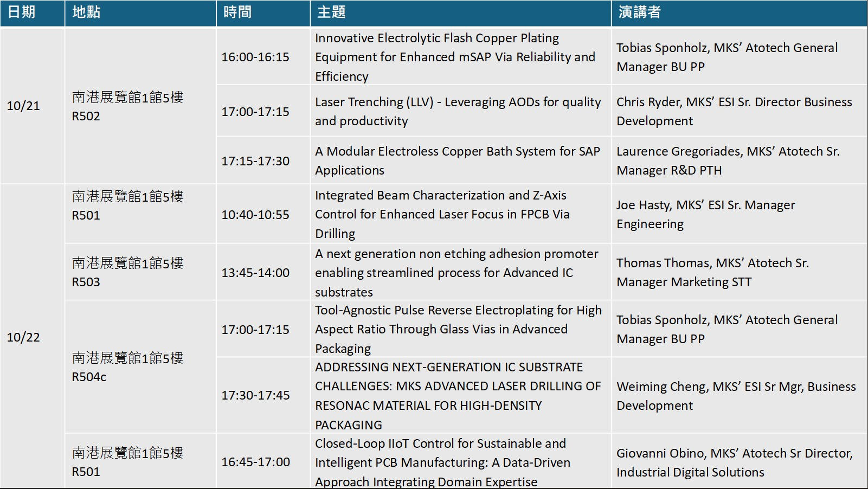
Task: Select the 17:15-17:30 time cell
Action: (255, 161)
